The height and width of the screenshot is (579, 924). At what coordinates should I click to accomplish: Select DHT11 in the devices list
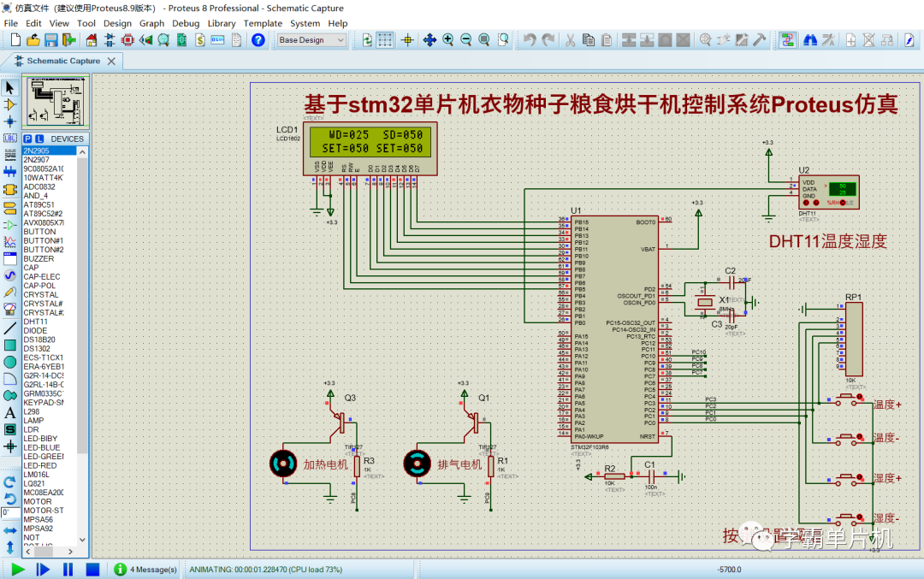coord(35,322)
